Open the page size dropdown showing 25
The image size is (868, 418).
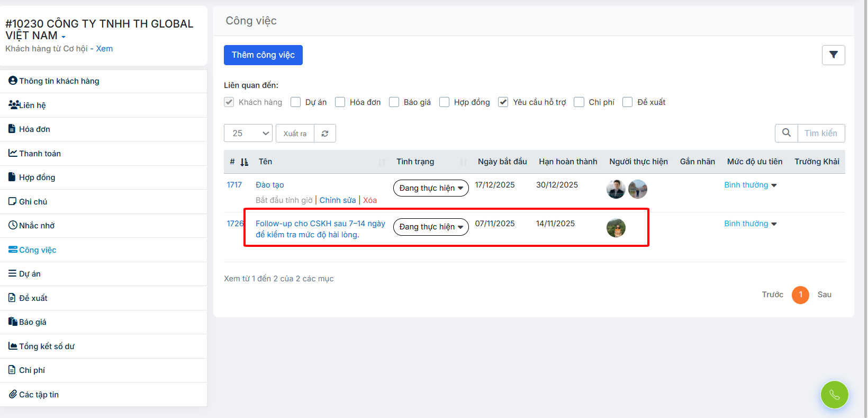click(x=248, y=134)
